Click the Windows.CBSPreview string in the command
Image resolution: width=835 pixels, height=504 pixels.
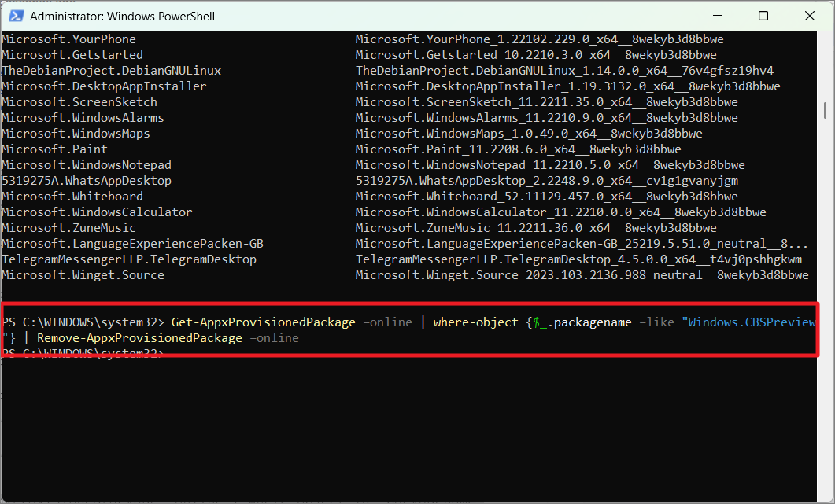[749, 322]
